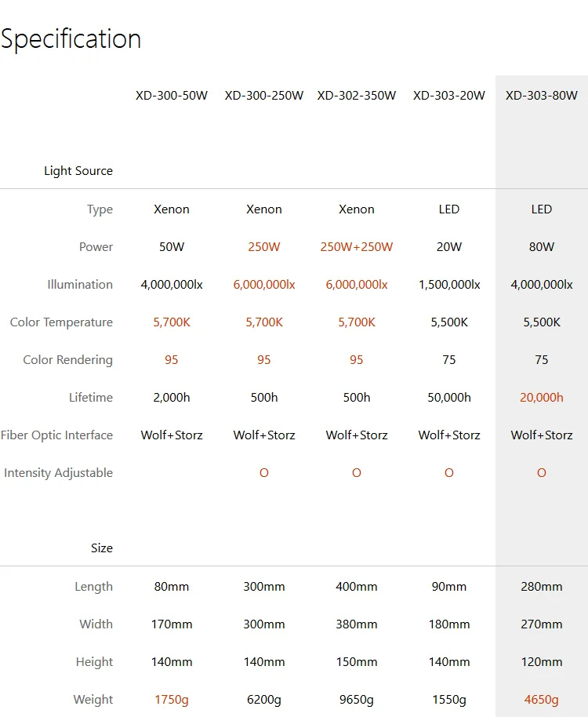Click the 9650g weight value
Image resolution: width=588 pixels, height=717 pixels.
pyautogui.click(x=357, y=700)
